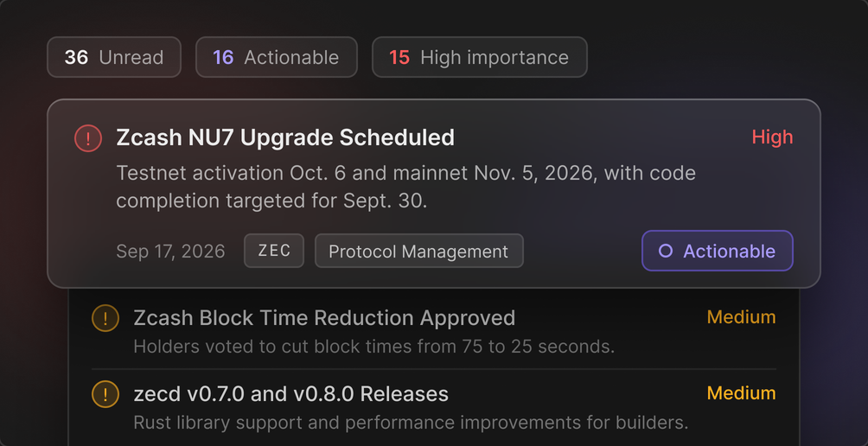The width and height of the screenshot is (868, 446).
Task: Click the Rust library support summary text
Action: (x=411, y=423)
